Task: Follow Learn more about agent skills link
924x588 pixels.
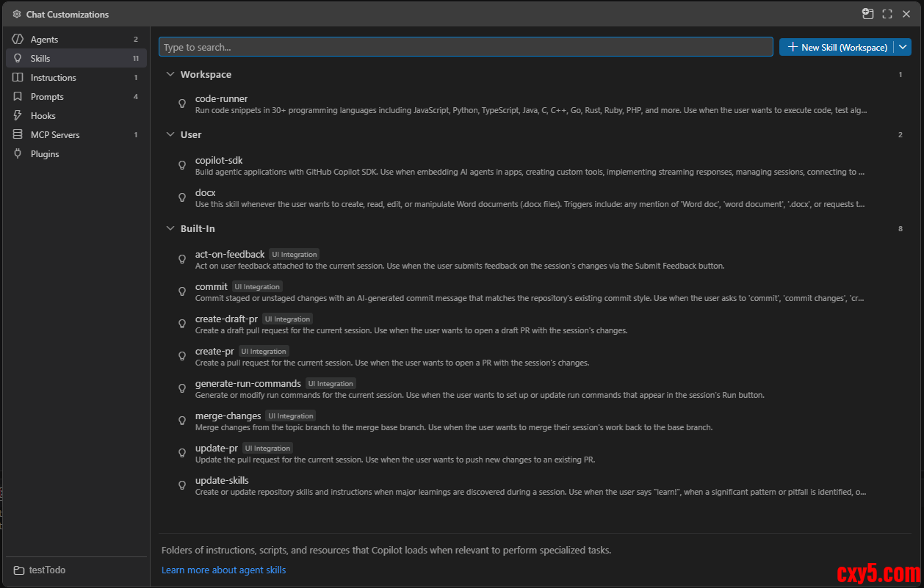Action: (223, 570)
